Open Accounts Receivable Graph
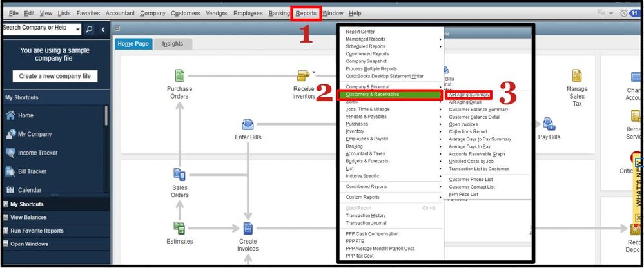Image resolution: width=644 pixels, height=268 pixels. pos(477,154)
